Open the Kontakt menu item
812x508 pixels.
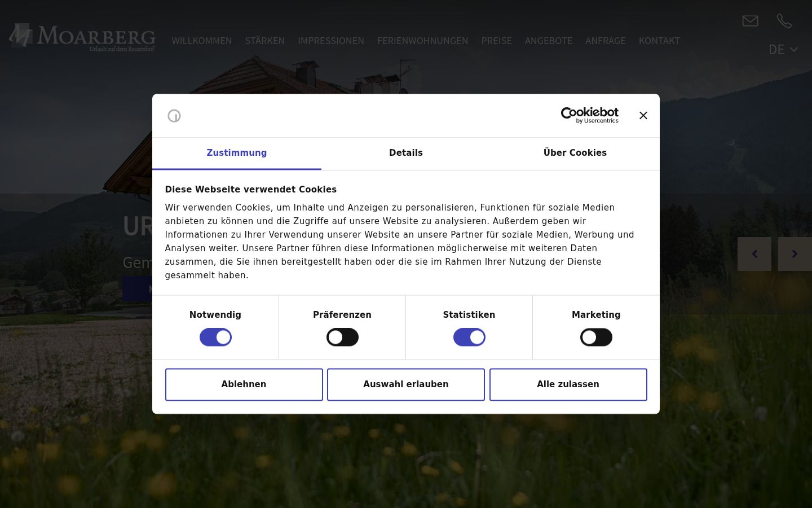659,41
